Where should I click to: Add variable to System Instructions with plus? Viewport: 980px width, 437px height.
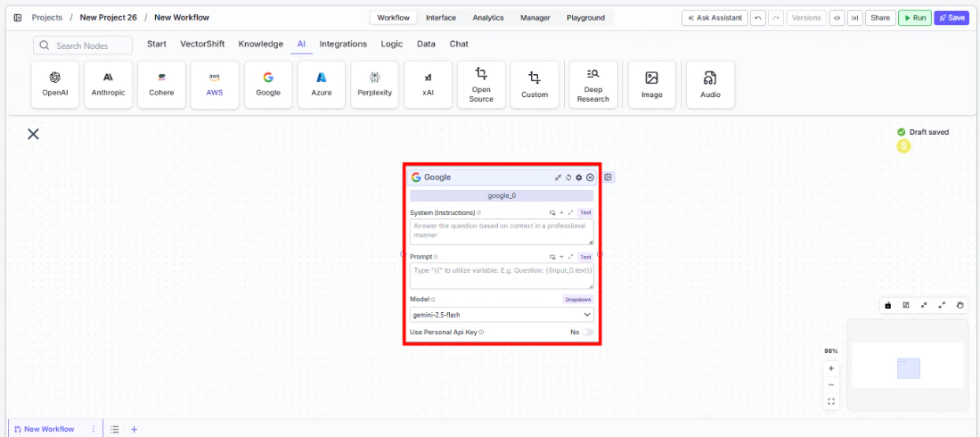click(x=561, y=213)
